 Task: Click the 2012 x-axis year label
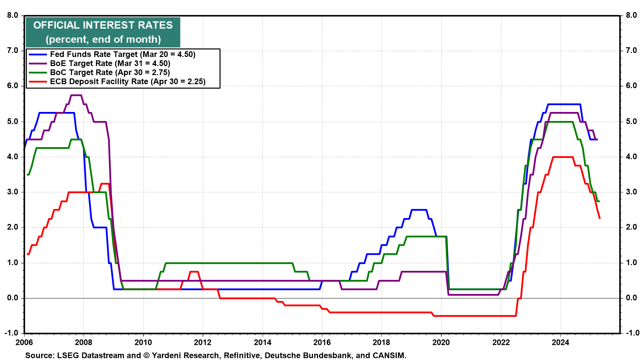coord(203,342)
